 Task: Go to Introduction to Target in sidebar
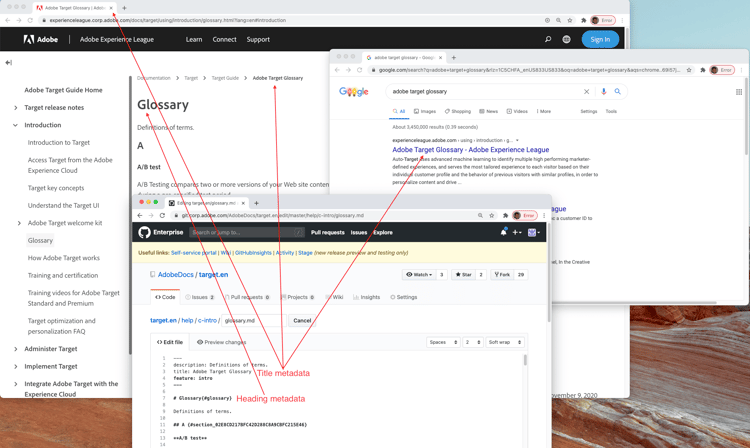59,142
